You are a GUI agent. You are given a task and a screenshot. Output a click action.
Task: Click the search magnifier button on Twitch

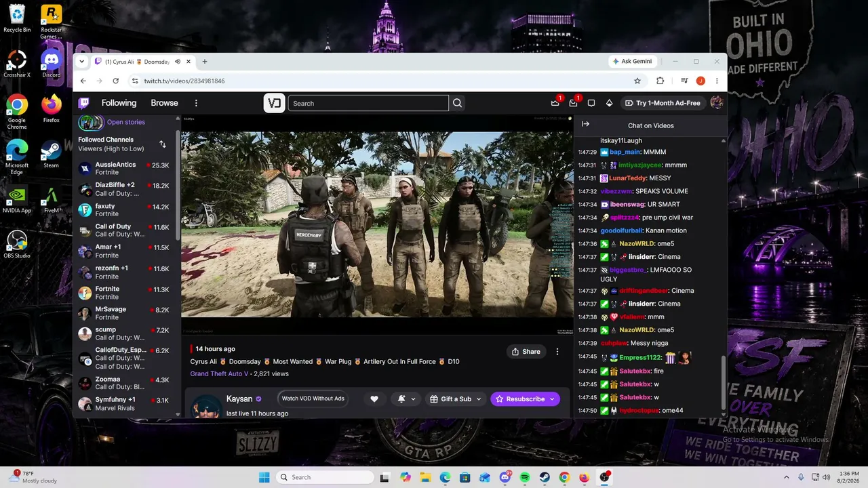(457, 103)
